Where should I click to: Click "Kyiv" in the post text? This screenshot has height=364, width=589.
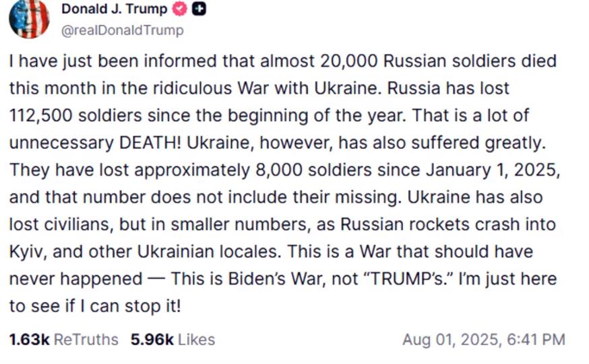27,251
